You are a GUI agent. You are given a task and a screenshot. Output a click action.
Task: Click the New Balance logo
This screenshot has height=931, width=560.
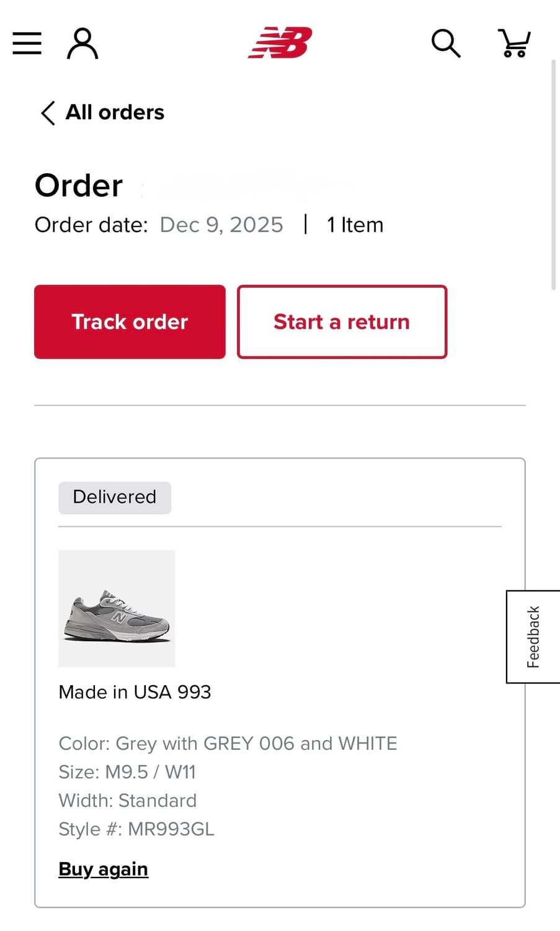click(280, 43)
